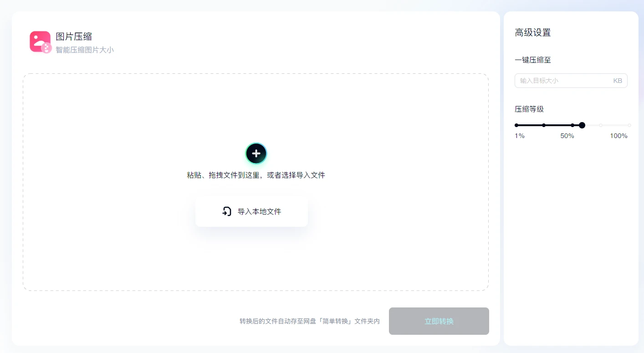644x353 pixels.
Task: Set compression slider to the 100% stop
Action: click(629, 125)
